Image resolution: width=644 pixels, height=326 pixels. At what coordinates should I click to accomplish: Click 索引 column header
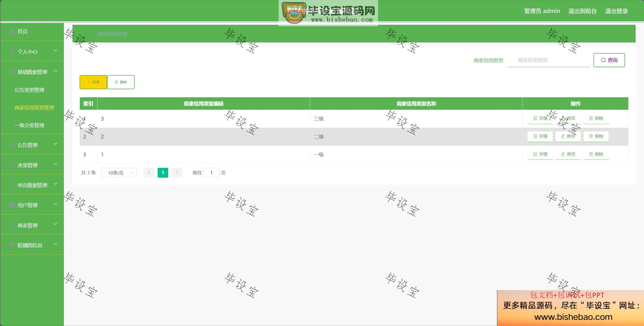tap(88, 104)
